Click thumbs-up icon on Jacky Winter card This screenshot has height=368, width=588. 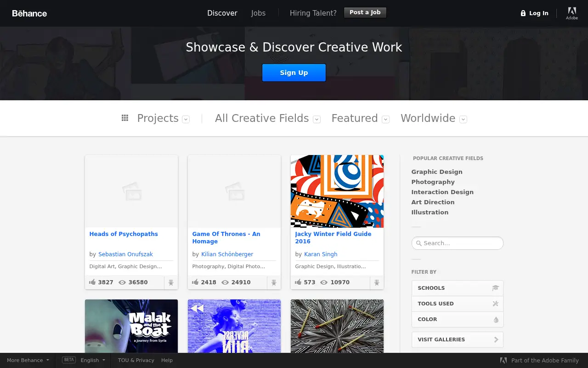pos(298,282)
